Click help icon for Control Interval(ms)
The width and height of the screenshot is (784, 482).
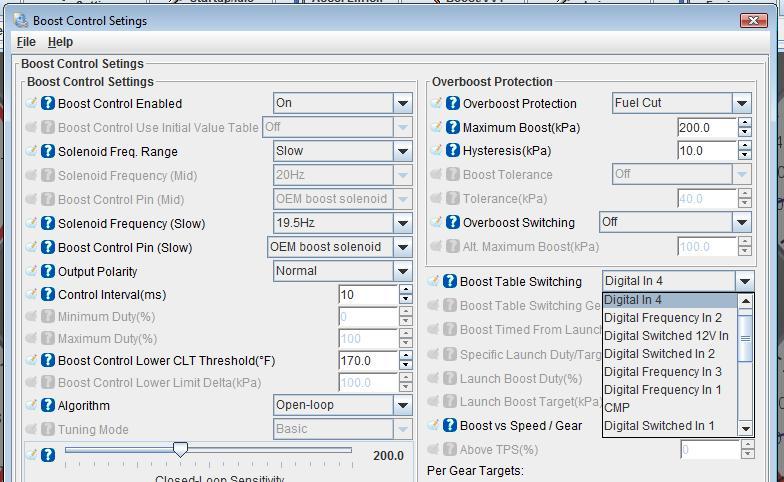coord(48,294)
